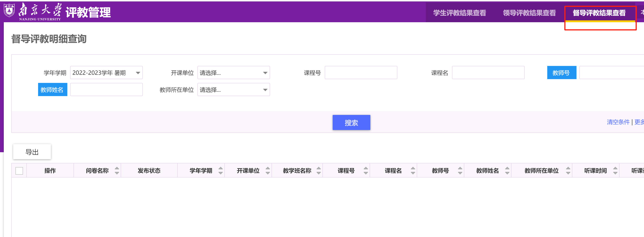The image size is (644, 237).
Task: Tick the select-all checkbox in table header
Action: [19, 171]
